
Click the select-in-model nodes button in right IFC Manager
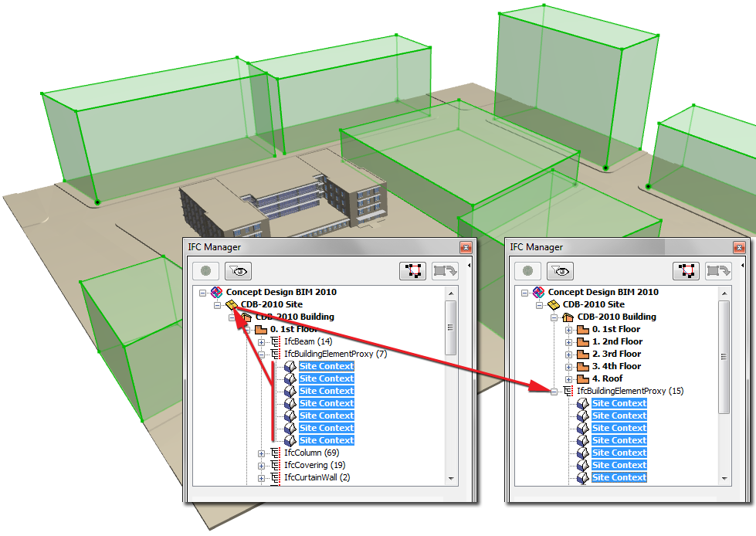coord(686,271)
